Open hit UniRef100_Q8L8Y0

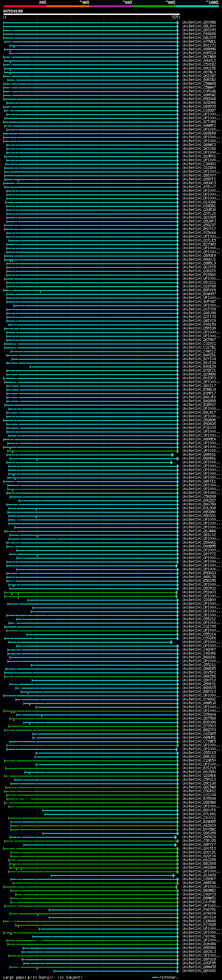pos(199,26)
